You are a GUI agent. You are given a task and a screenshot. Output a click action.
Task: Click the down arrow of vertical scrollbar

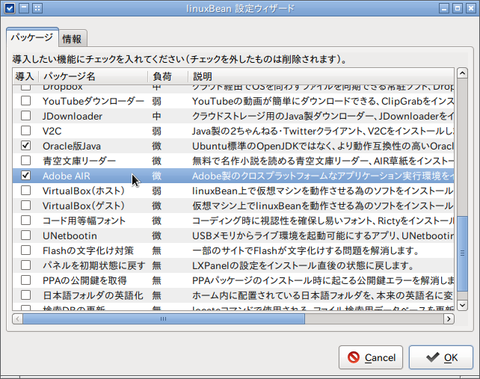tap(462, 305)
